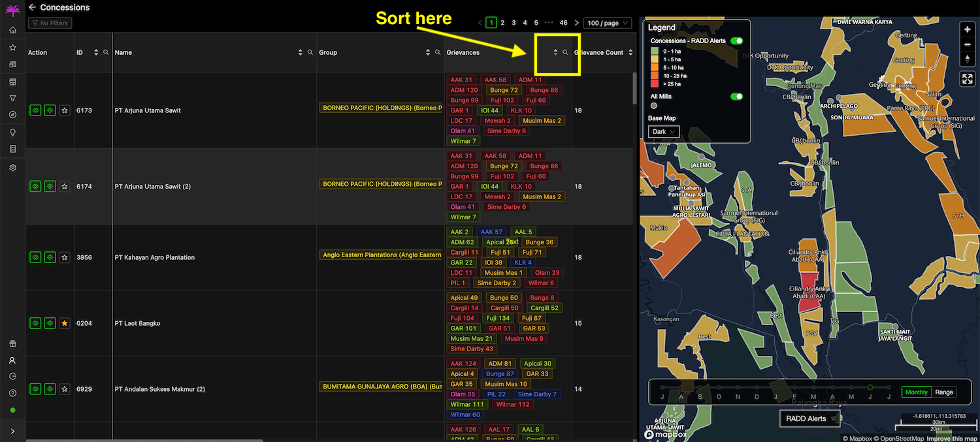Click the palm tree app logo
Image resolution: width=980 pixels, height=442 pixels.
12,10
